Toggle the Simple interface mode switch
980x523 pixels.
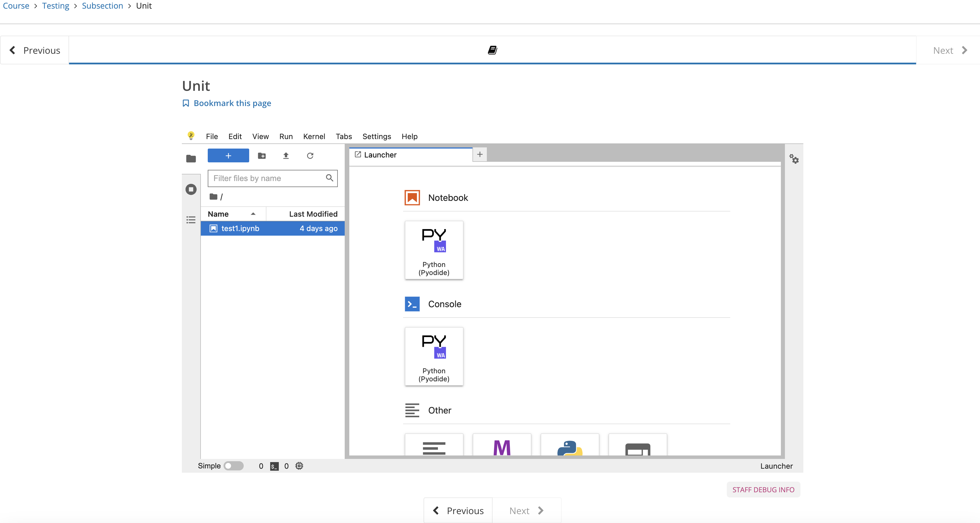(x=233, y=466)
